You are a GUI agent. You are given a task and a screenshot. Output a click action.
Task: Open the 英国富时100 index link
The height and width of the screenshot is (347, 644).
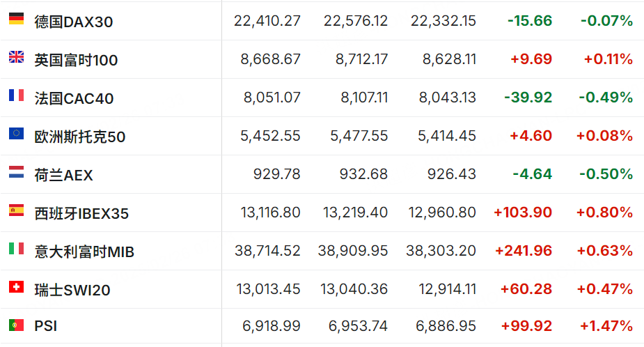click(x=76, y=60)
